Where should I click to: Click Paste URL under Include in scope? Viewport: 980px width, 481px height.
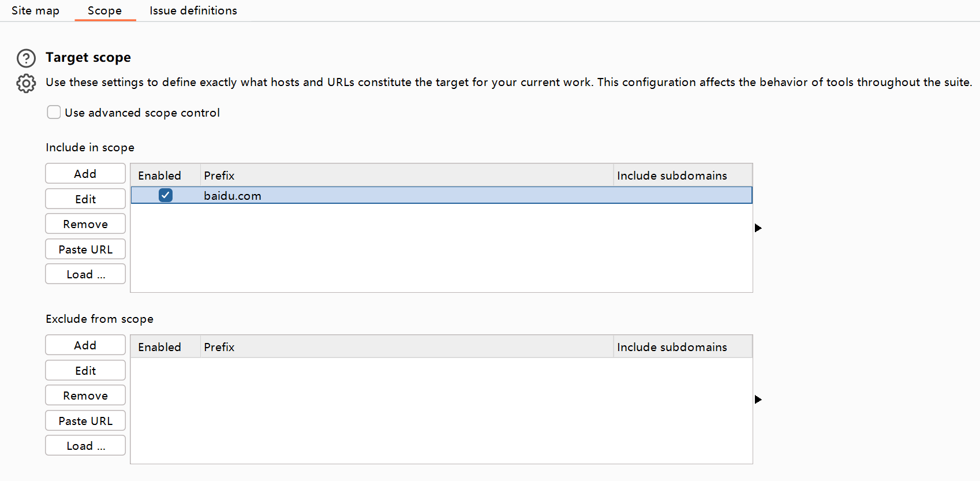click(85, 249)
